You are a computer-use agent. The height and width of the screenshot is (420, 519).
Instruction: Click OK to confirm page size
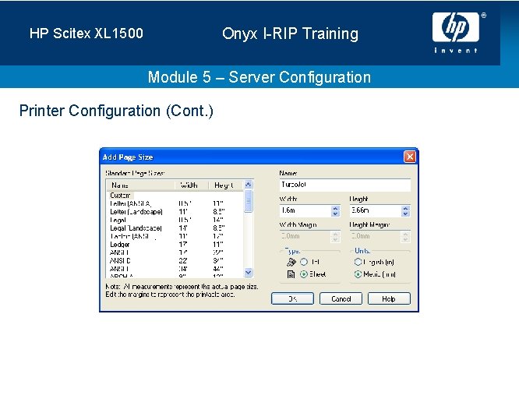[292, 298]
